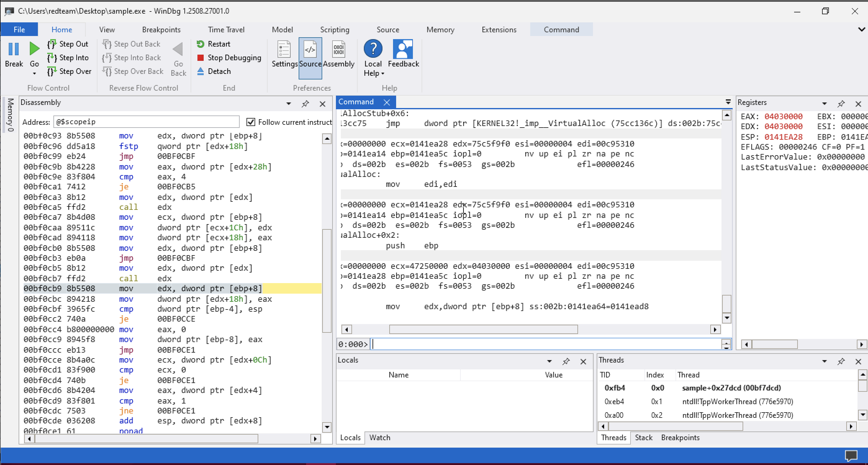Run Step Over command
868x465 pixels.
coord(70,71)
